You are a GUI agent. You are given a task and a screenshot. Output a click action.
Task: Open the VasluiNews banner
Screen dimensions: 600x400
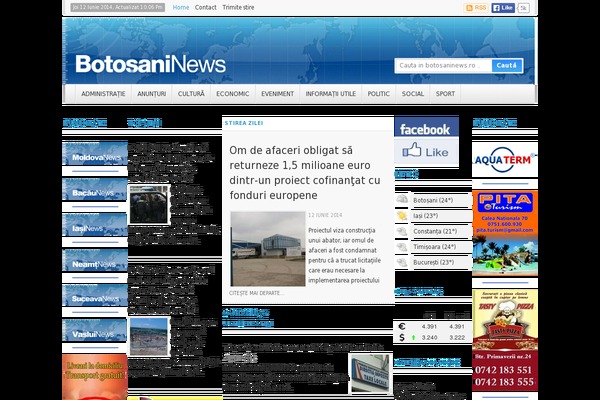pos(95,330)
